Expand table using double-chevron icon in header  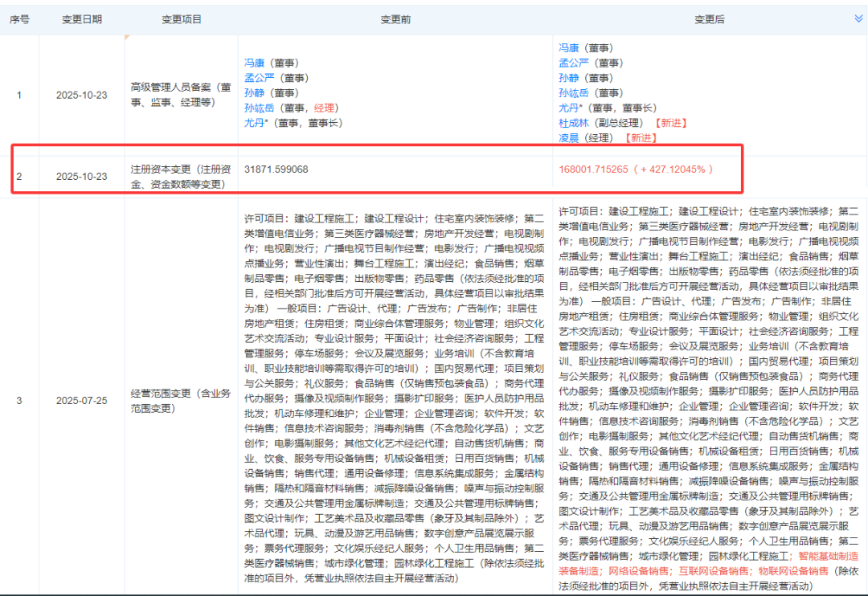pos(858,18)
